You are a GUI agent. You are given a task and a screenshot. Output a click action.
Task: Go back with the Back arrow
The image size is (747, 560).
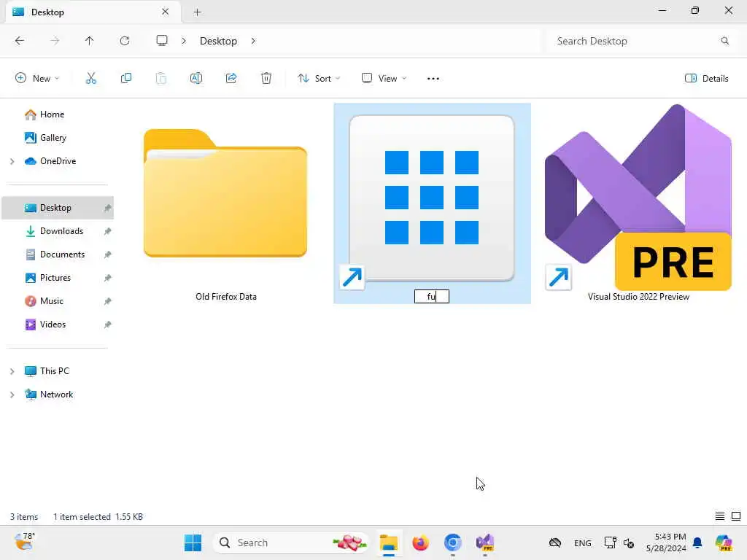coord(20,41)
